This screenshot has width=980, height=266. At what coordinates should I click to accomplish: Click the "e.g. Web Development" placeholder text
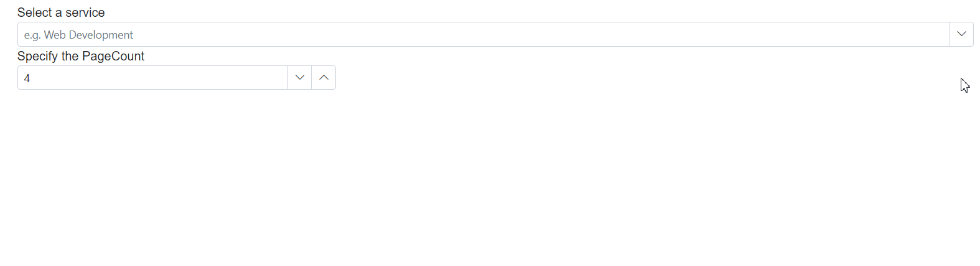(x=78, y=35)
